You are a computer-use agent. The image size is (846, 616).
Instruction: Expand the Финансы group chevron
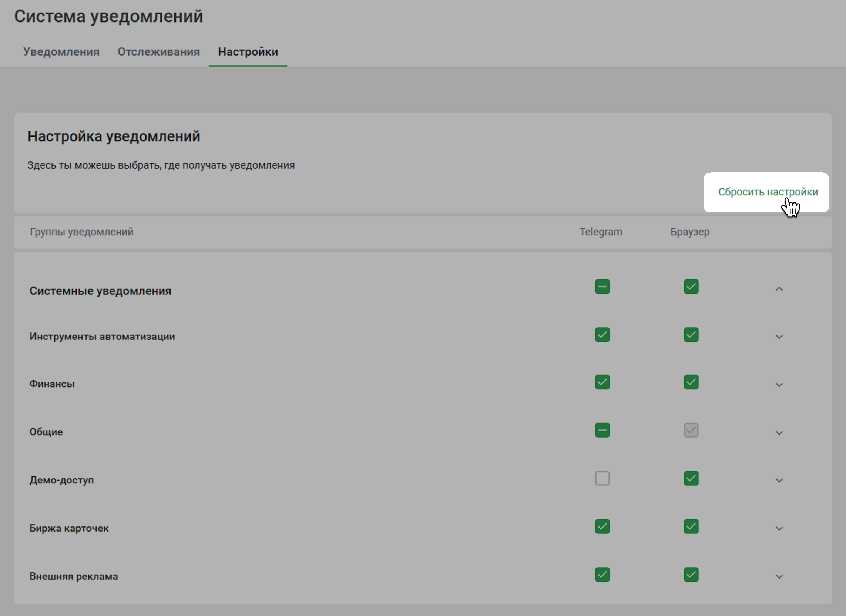(779, 385)
